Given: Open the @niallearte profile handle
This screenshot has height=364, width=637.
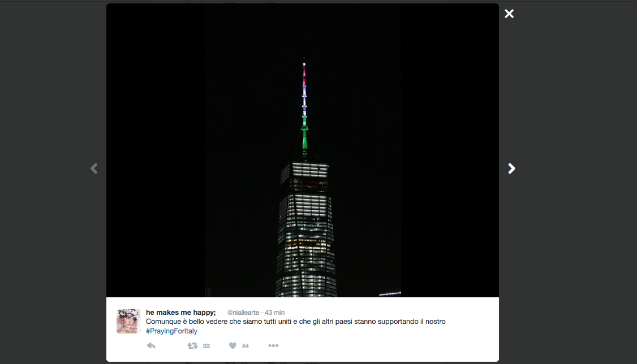Looking at the screenshot, I should 243,313.
